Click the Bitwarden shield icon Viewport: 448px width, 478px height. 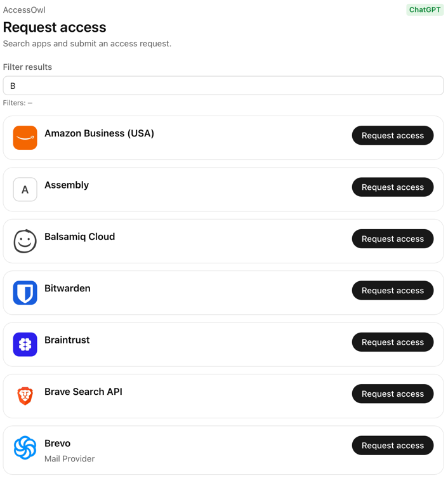(x=25, y=293)
